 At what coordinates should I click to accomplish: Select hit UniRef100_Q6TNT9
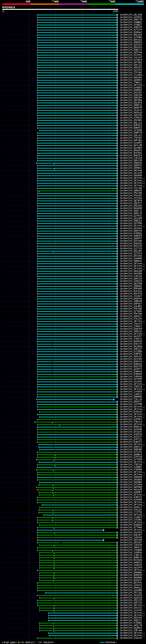click(x=131, y=201)
